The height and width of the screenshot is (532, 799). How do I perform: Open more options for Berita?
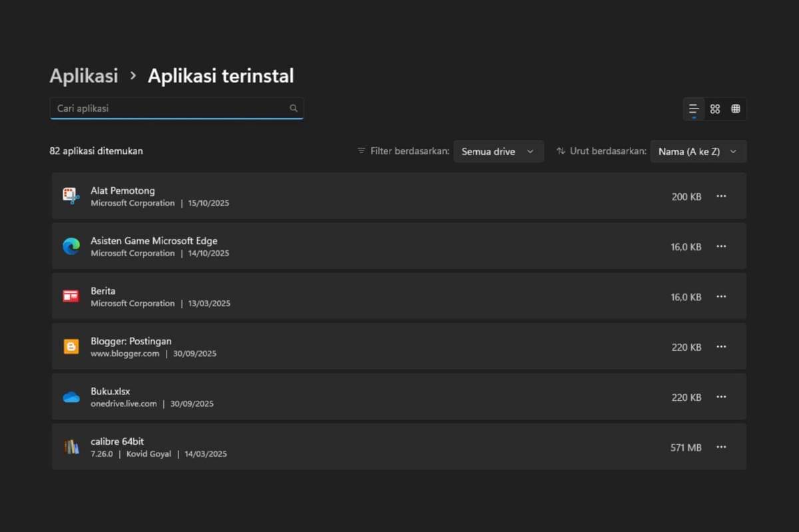coord(721,296)
